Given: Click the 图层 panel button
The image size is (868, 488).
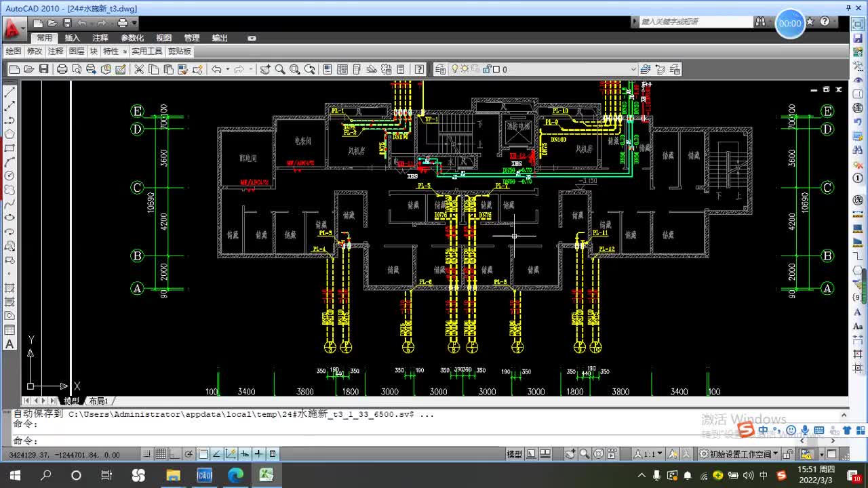Looking at the screenshot, I should tap(77, 52).
